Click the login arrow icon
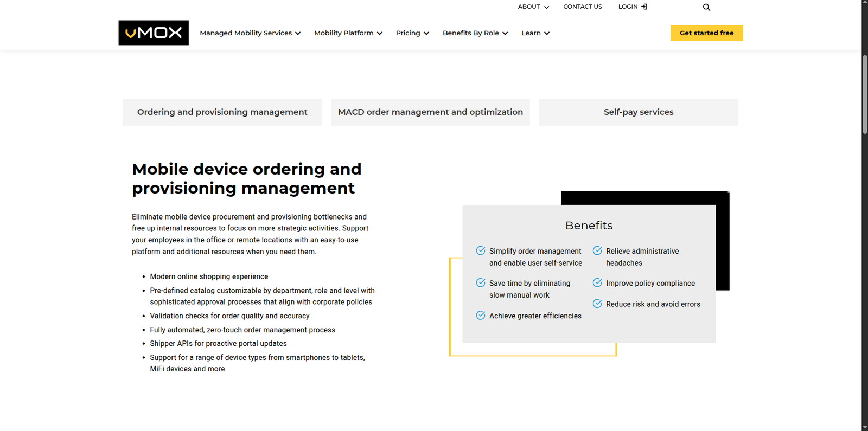The width and height of the screenshot is (868, 431). click(644, 7)
